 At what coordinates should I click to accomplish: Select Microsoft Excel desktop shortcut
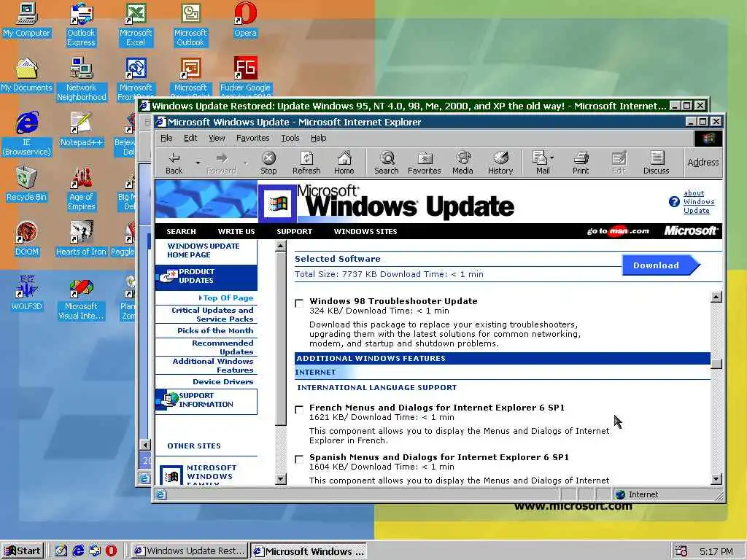pyautogui.click(x=136, y=25)
